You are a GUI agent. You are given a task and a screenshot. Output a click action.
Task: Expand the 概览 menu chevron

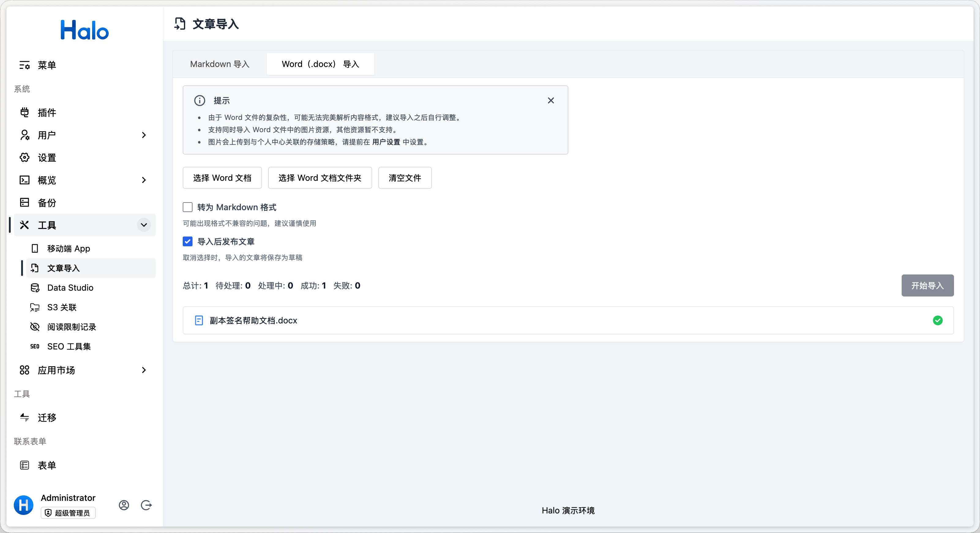[144, 180]
